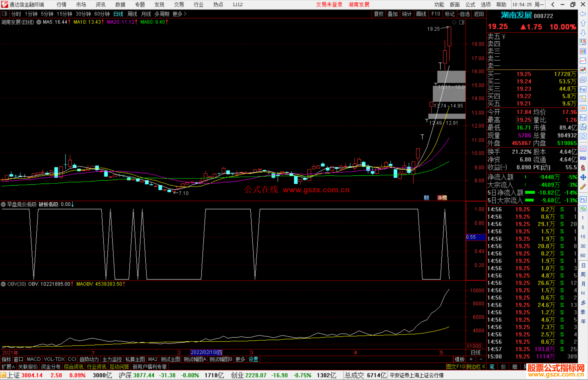The width and height of the screenshot is (588, 380).
Task: Expand 扩展 panel at bottom left
Action: click(8, 367)
